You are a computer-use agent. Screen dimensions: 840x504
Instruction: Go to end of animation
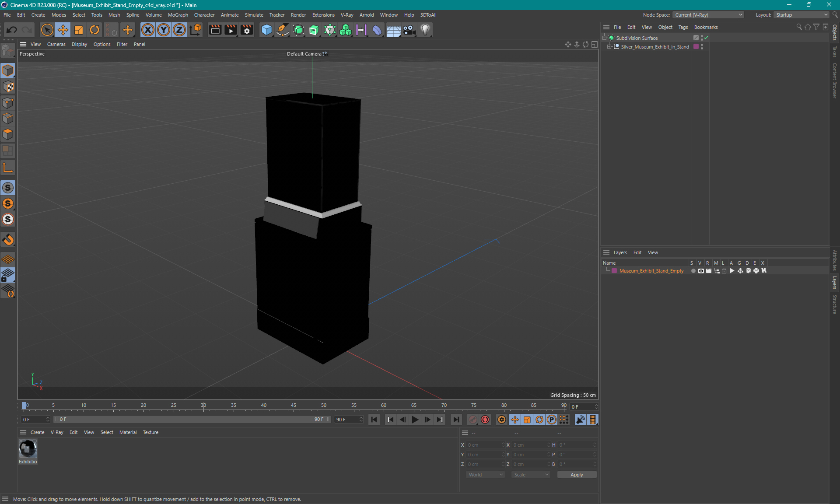pyautogui.click(x=456, y=420)
